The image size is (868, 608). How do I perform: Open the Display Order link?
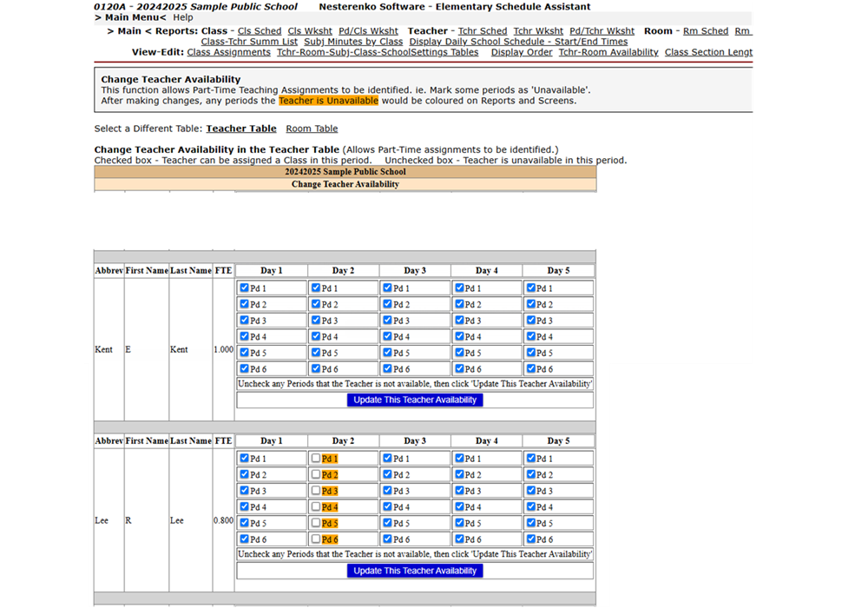[x=522, y=52]
